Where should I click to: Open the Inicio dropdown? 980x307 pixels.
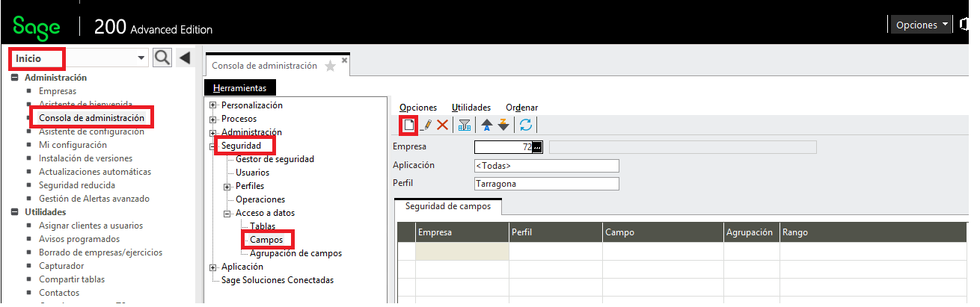point(141,58)
